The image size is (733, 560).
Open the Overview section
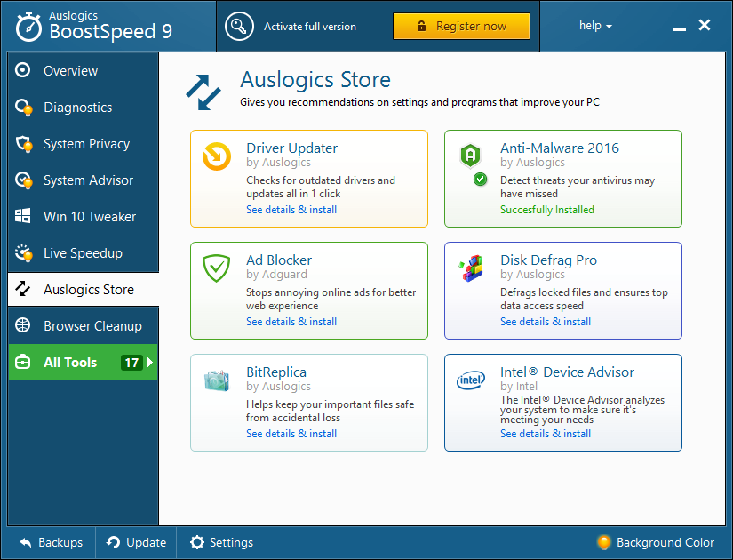tap(84, 70)
